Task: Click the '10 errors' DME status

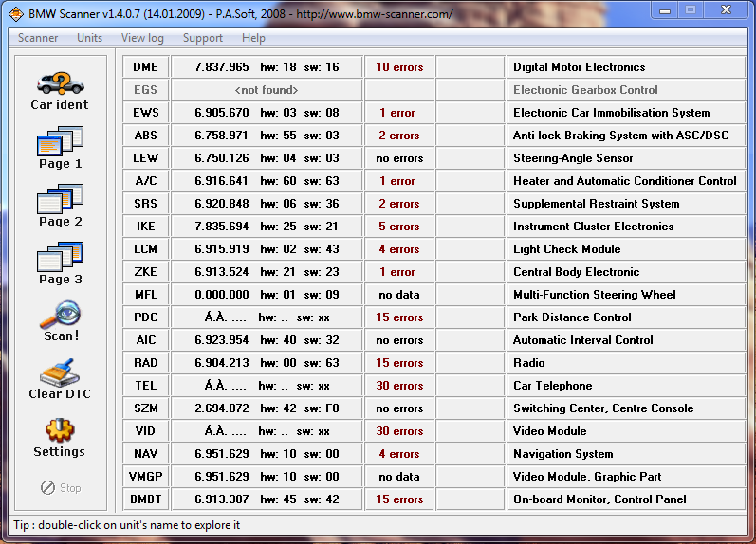Action: click(x=399, y=67)
